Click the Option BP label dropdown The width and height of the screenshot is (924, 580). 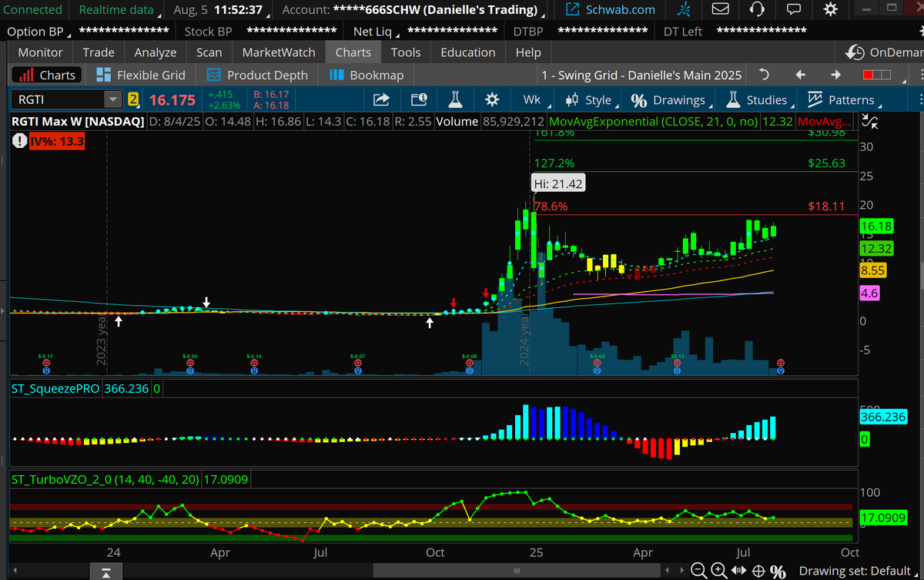[38, 32]
